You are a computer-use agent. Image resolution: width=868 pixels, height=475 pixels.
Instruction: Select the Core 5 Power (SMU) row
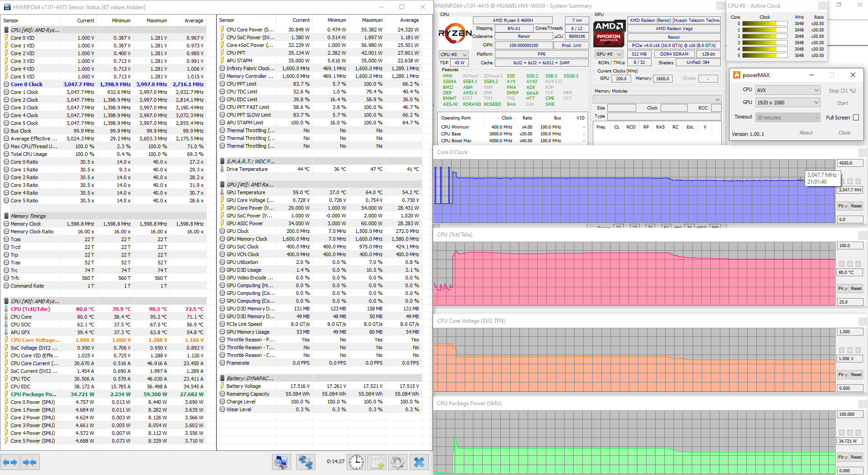(x=104, y=441)
